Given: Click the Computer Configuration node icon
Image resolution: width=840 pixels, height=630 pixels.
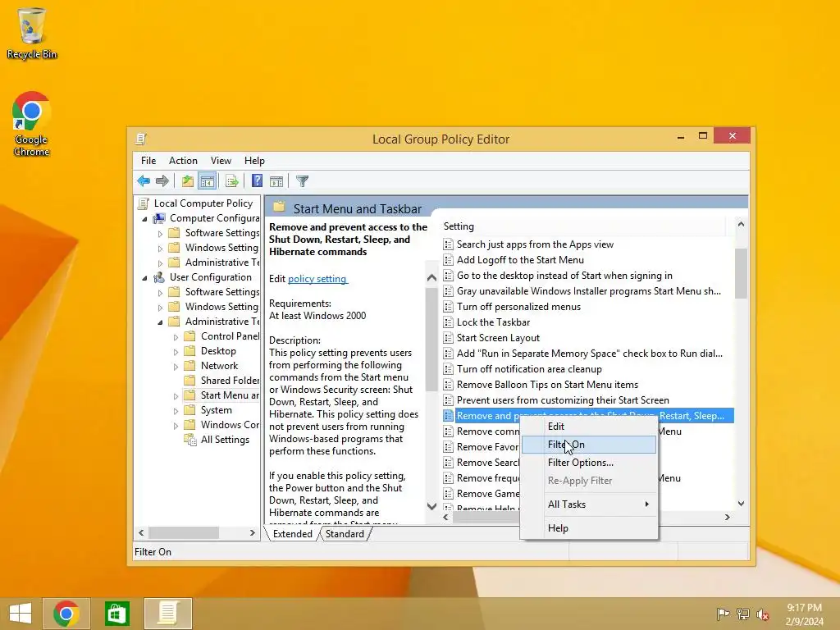Looking at the screenshot, I should pyautogui.click(x=159, y=218).
